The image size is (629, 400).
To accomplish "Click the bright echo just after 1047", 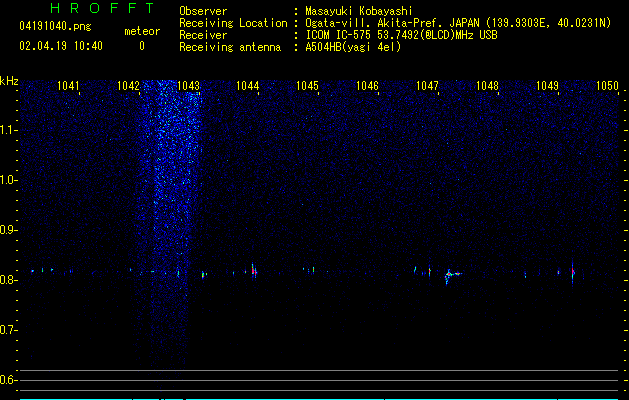I will [451, 275].
